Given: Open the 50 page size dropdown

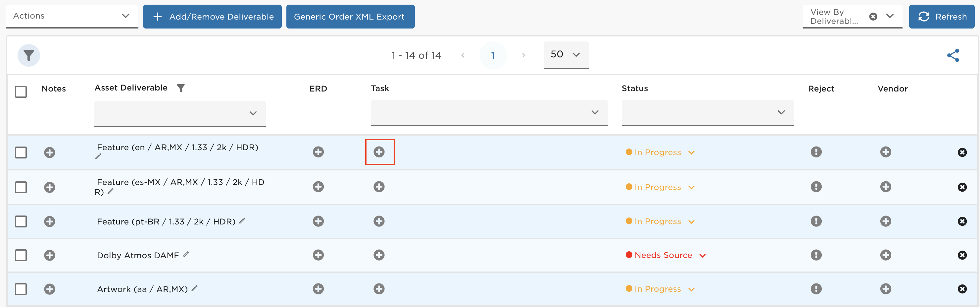Looking at the screenshot, I should [566, 55].
